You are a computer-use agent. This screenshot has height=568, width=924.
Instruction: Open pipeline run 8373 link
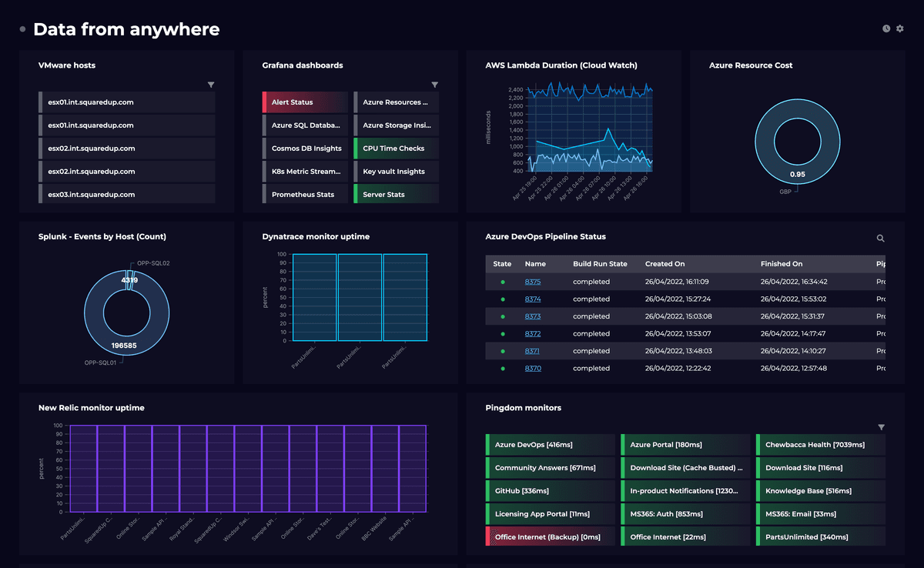[533, 316]
